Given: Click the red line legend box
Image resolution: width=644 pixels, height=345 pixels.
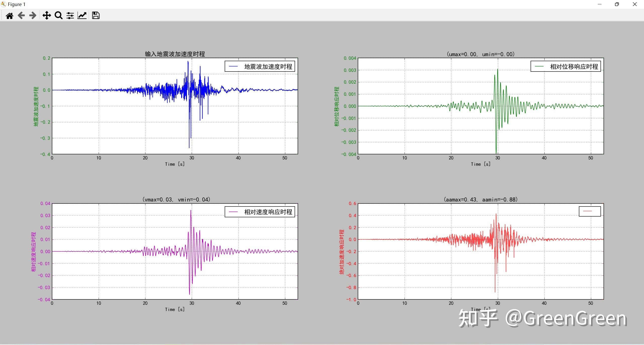Looking at the screenshot, I should pyautogui.click(x=590, y=211).
